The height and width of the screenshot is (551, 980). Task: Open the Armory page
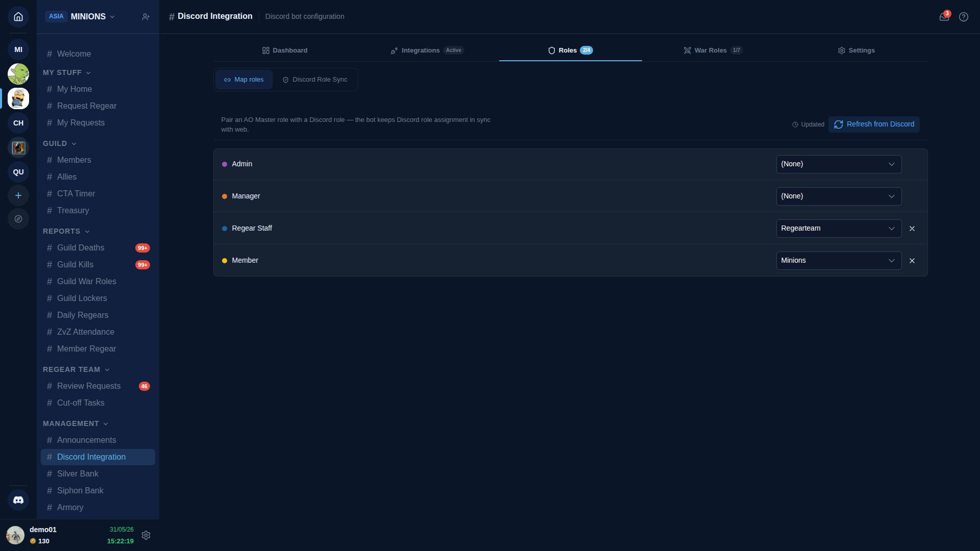[98, 508]
